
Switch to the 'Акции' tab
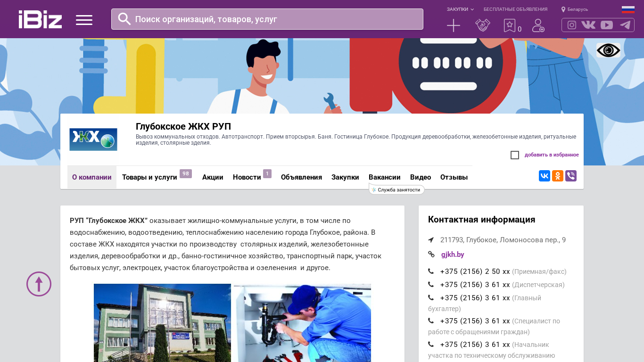coord(213,177)
